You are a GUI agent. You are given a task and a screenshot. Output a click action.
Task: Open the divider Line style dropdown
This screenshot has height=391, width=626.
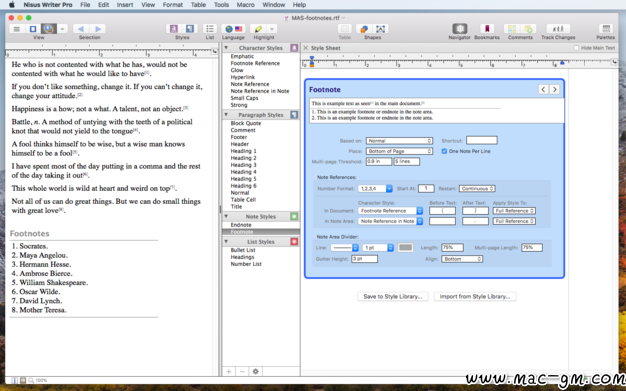[x=344, y=248]
